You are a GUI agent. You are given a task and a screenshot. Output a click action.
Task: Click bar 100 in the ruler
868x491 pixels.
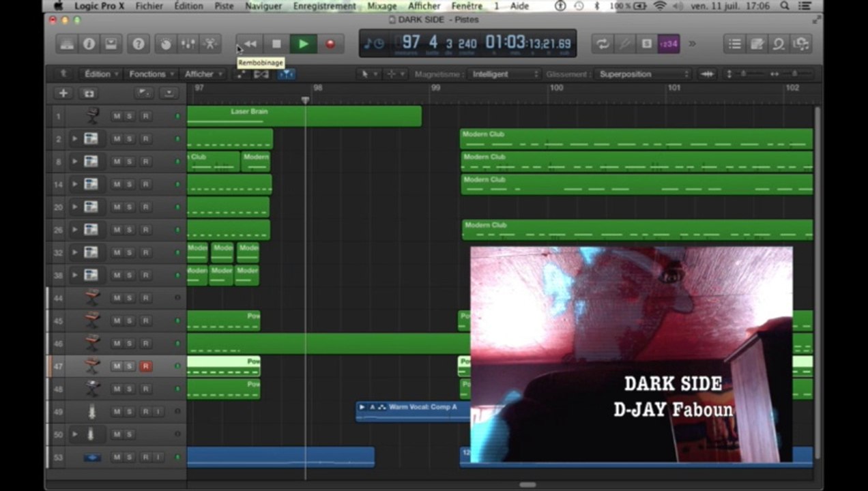coord(557,88)
